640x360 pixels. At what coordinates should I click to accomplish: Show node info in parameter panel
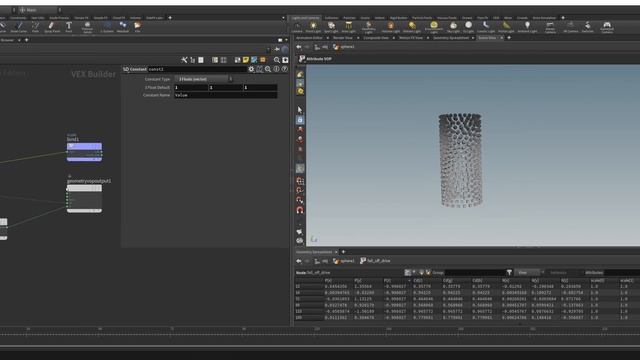(x=276, y=69)
